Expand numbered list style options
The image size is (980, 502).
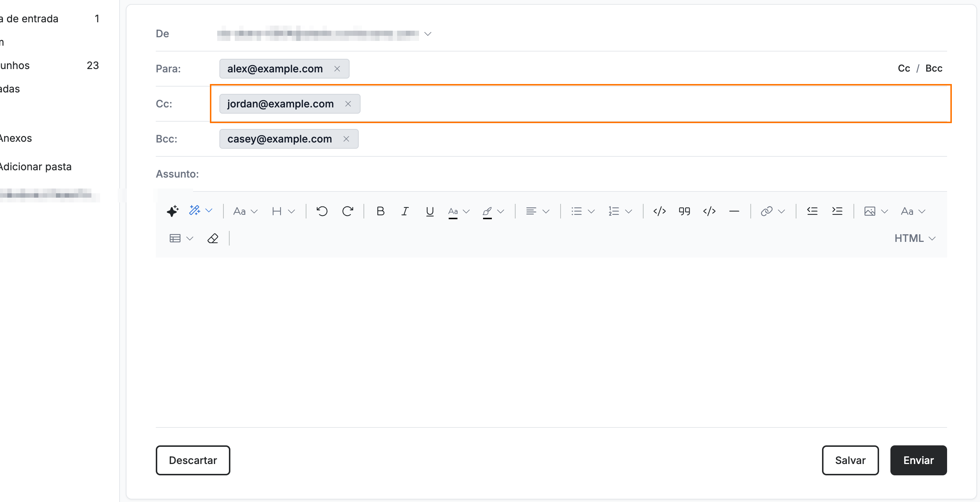click(x=629, y=211)
